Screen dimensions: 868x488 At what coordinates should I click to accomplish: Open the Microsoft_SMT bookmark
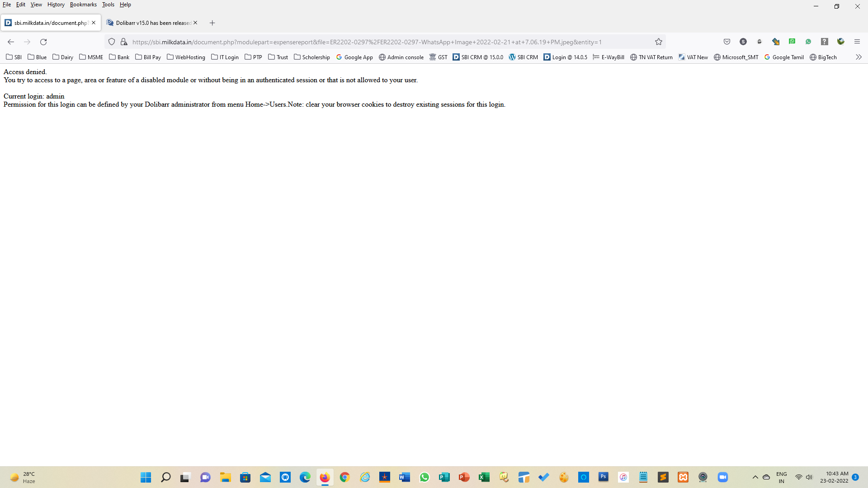[736, 57]
